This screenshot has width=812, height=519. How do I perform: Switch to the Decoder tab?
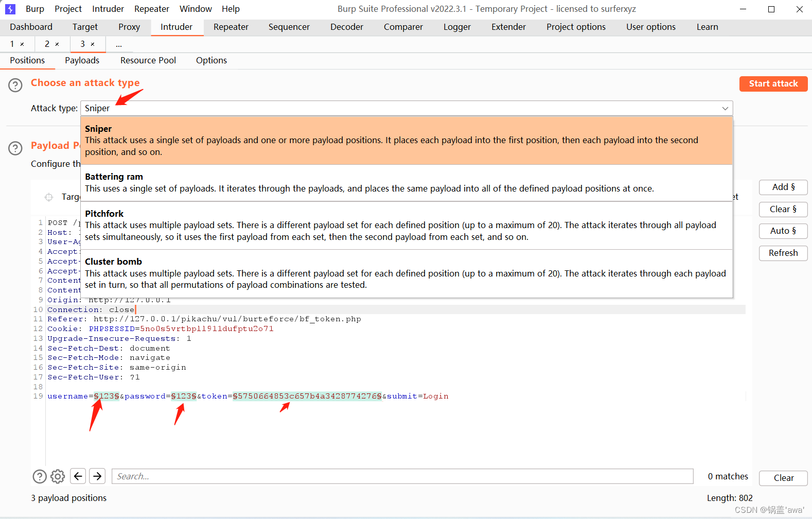coord(347,27)
